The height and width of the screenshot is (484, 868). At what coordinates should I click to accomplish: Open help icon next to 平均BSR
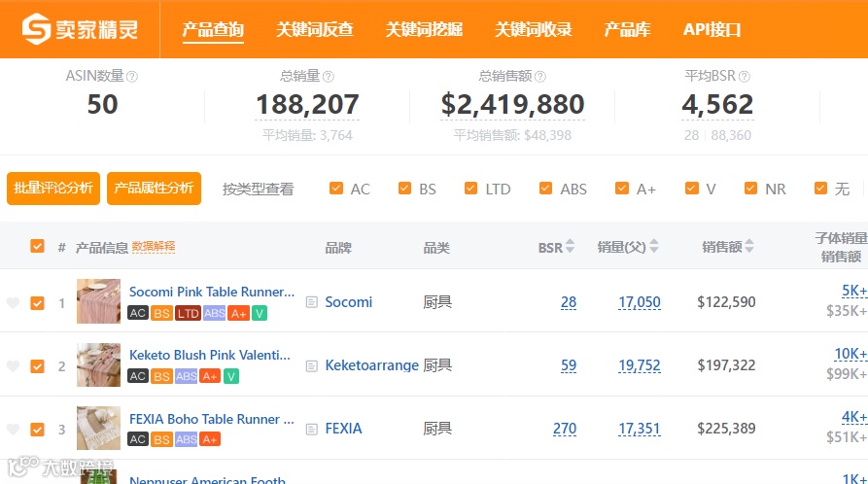click(x=744, y=77)
